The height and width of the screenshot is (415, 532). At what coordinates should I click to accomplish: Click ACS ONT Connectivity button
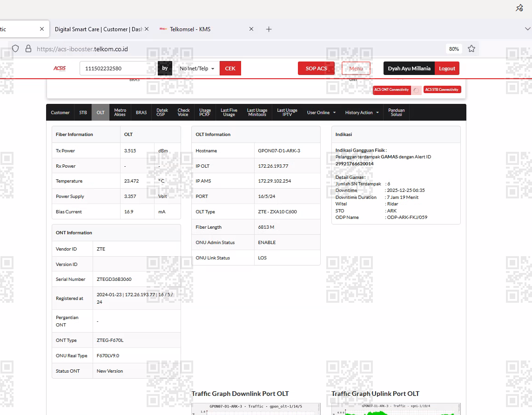coord(391,89)
